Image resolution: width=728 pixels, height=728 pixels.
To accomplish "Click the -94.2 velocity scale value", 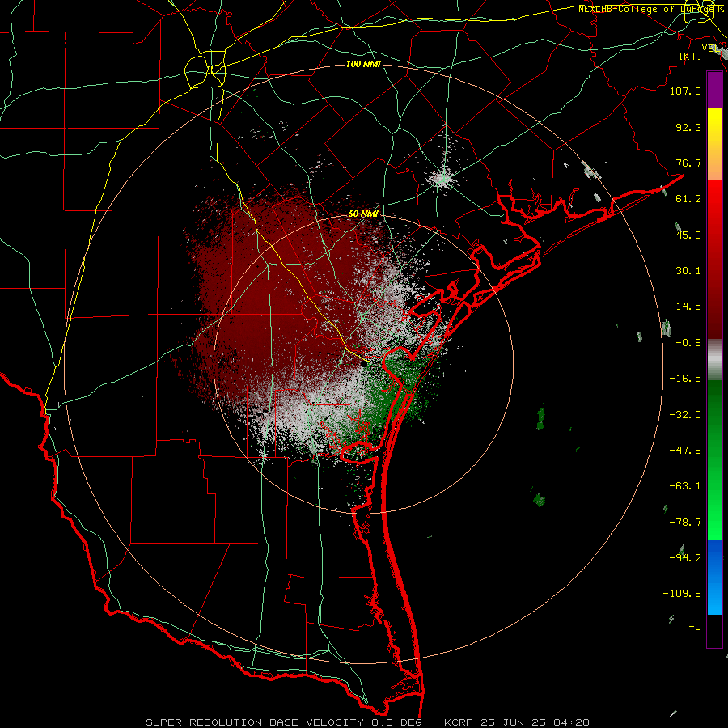I will click(685, 557).
